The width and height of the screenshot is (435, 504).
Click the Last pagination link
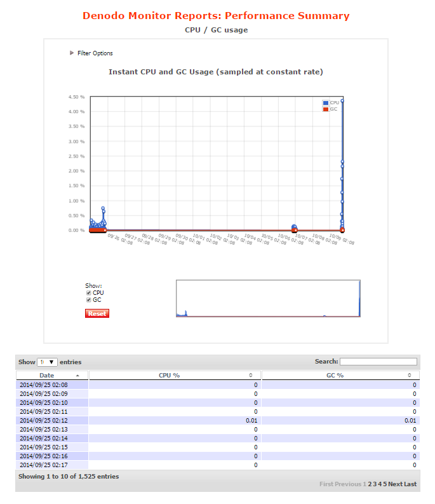pos(410,484)
